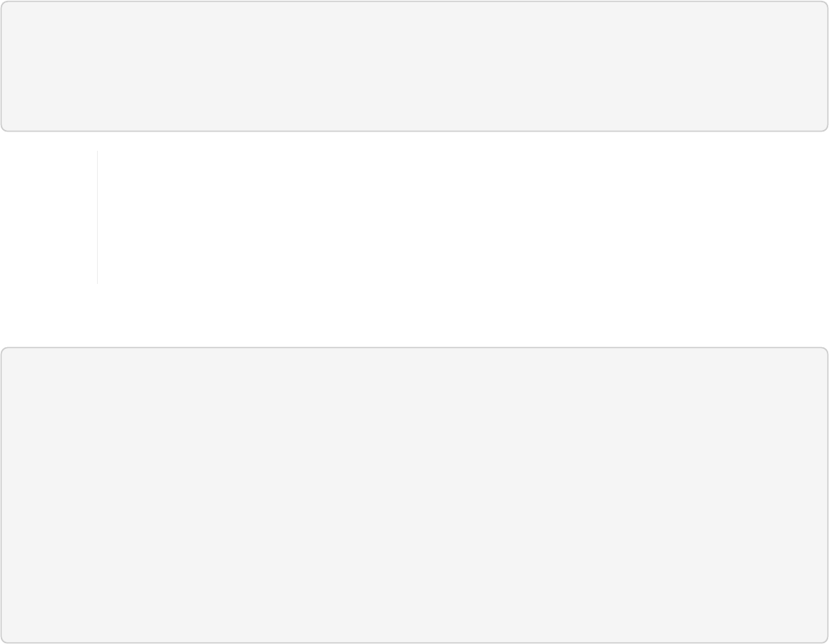Image resolution: width=829 pixels, height=644 pixels.
Task: Select the thin vertical divider line
Action: pyautogui.click(x=97, y=217)
